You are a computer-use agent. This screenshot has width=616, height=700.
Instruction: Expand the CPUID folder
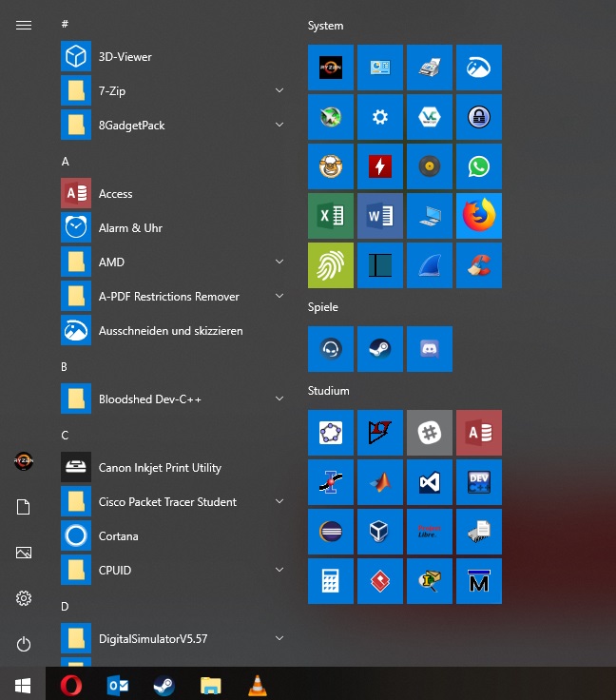point(279,570)
